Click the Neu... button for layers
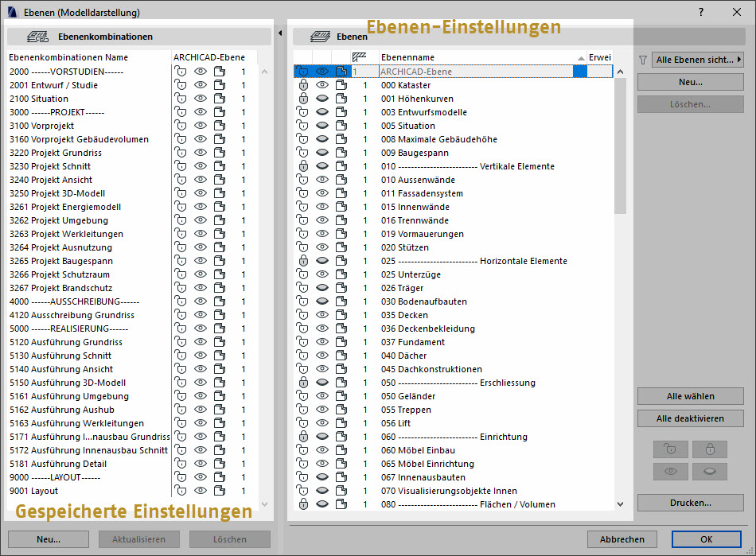 [691, 82]
